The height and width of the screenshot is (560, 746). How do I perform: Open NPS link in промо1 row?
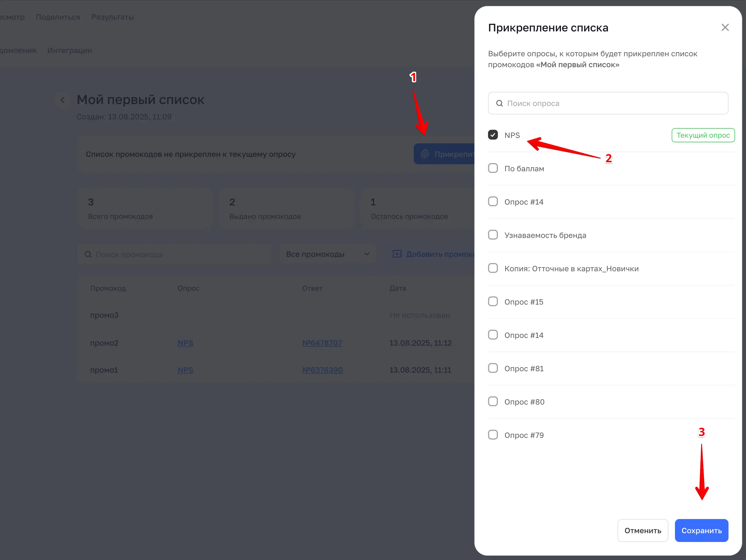coord(186,370)
